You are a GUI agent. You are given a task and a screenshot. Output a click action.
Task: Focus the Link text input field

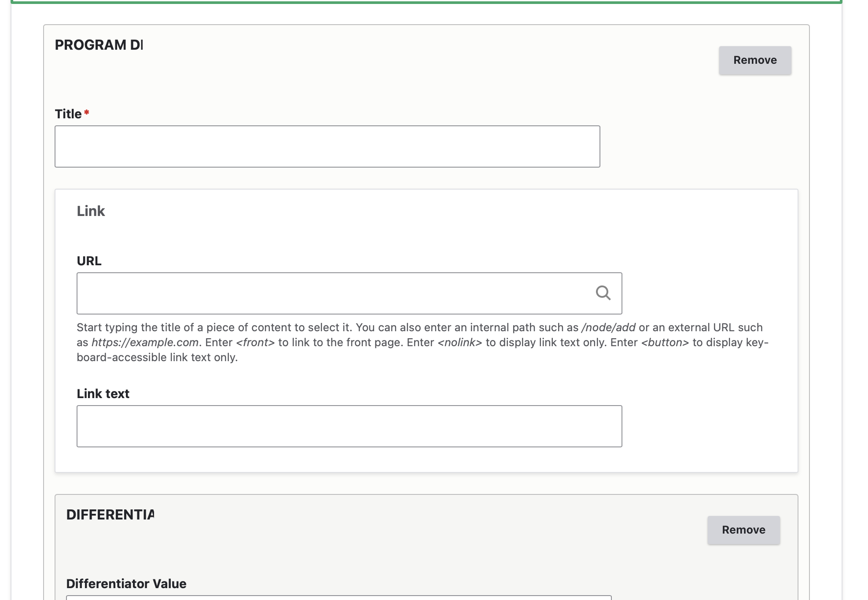349,426
